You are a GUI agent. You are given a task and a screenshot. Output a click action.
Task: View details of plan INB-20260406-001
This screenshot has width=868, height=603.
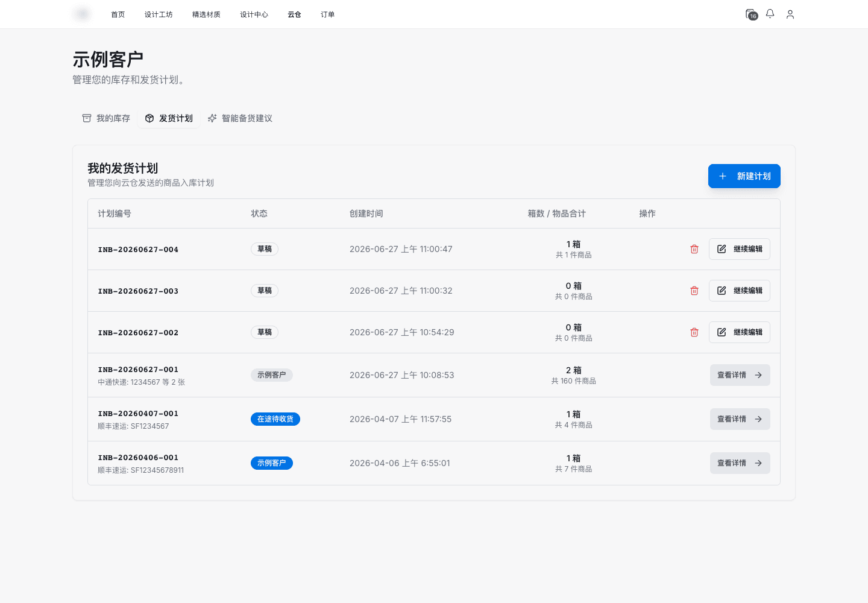pos(740,463)
